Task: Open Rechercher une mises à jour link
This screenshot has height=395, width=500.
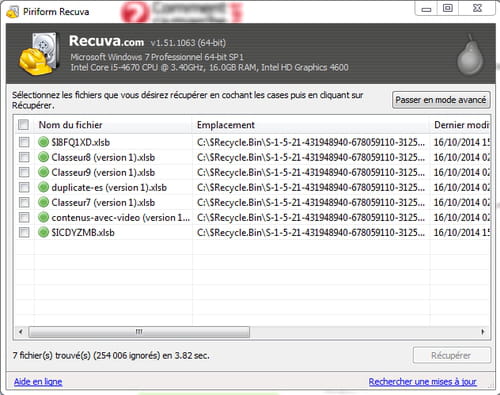Action: tap(422, 381)
